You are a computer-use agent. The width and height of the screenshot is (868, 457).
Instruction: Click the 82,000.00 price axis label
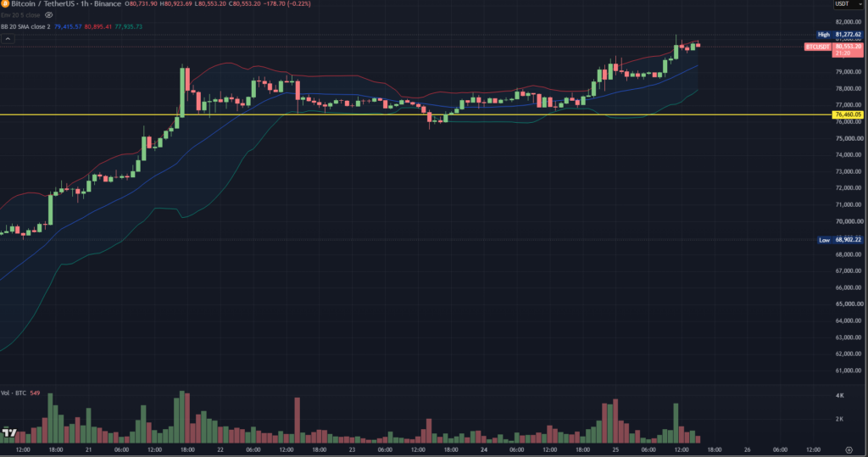click(848, 22)
